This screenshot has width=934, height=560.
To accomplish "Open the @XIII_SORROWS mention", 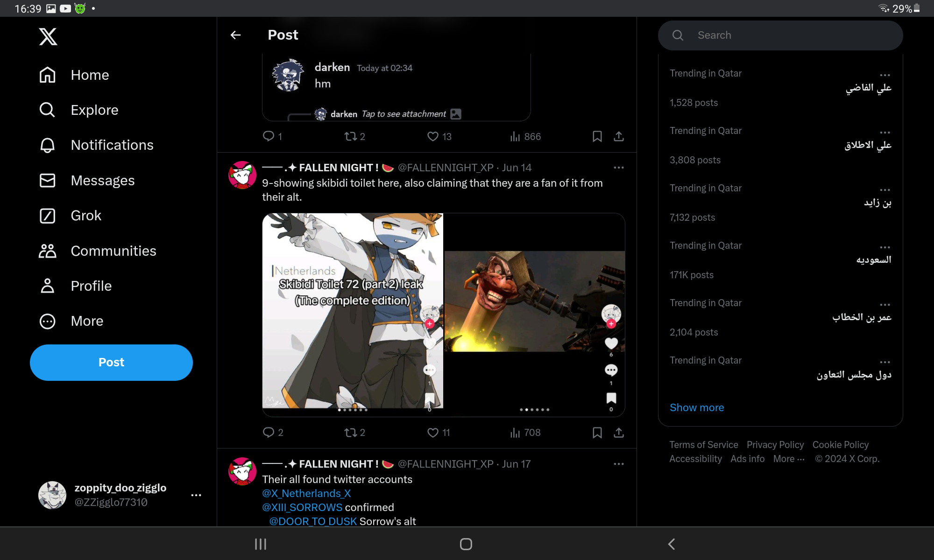I will pos(302,507).
